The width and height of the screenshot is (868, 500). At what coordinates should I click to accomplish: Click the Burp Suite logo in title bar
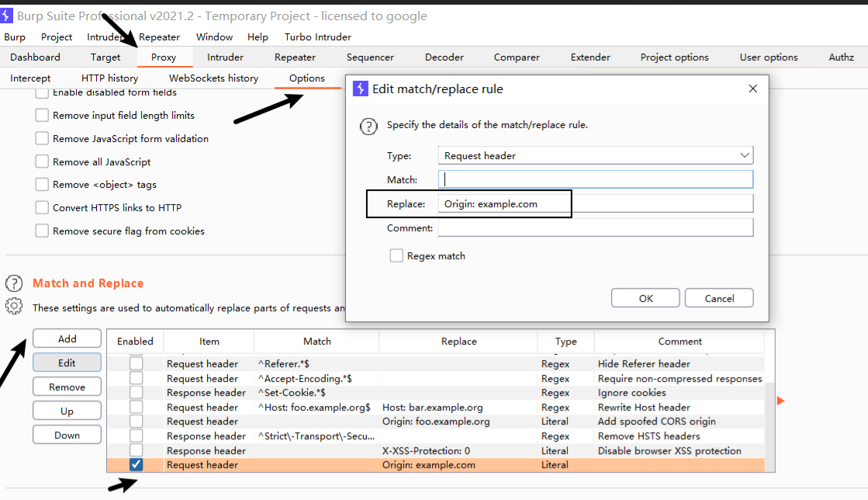pyautogui.click(x=6, y=16)
